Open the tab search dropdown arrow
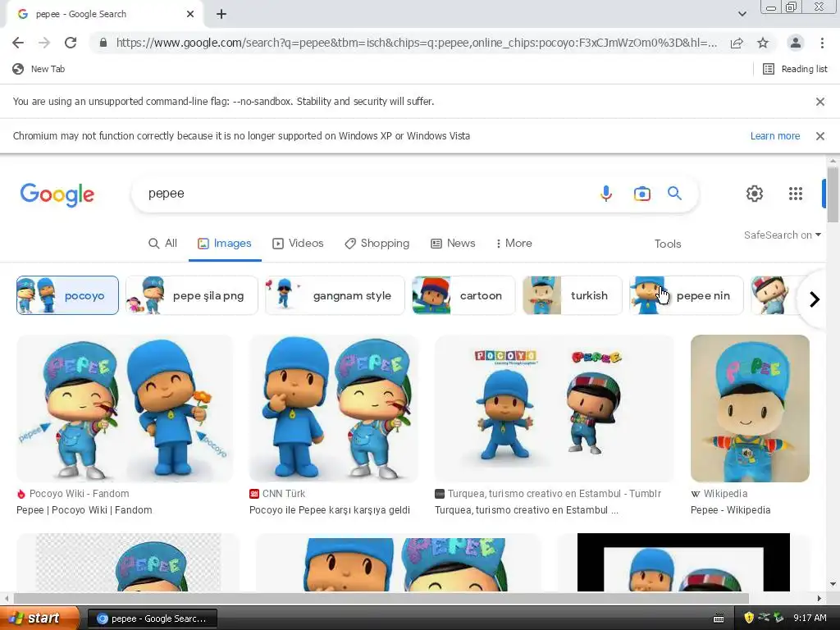 point(742,14)
